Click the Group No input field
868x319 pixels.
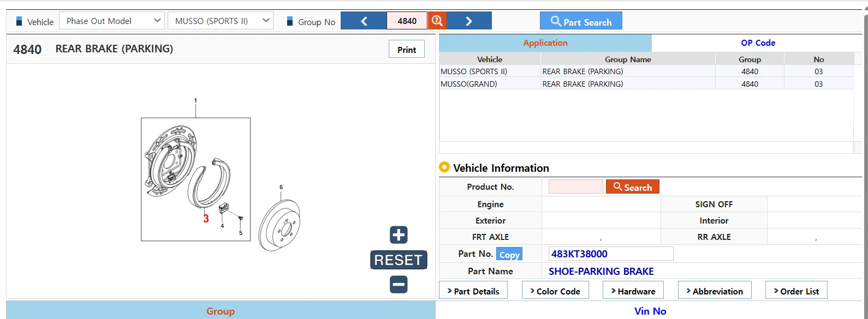point(407,21)
